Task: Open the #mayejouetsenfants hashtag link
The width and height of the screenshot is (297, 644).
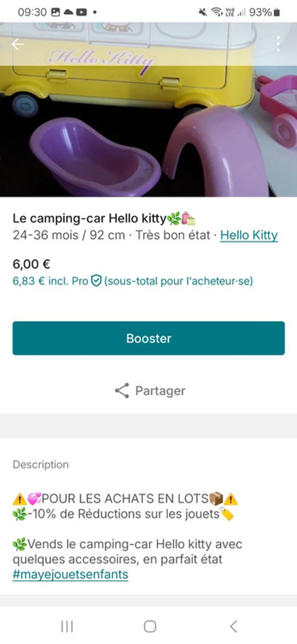Action: click(70, 574)
